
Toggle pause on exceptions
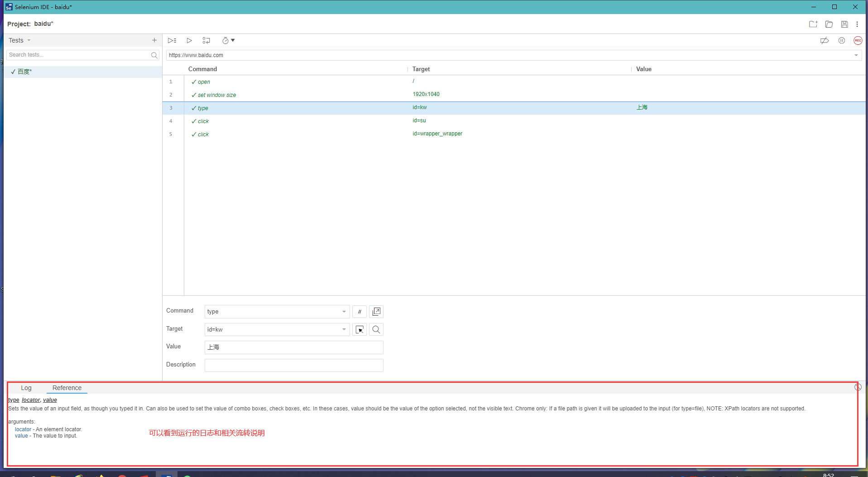[842, 40]
